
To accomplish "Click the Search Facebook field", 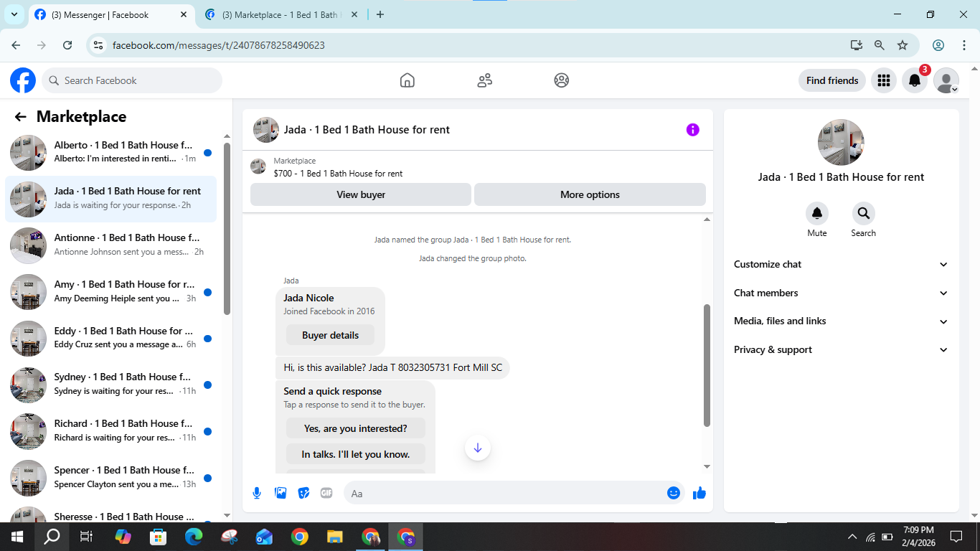I will click(132, 80).
